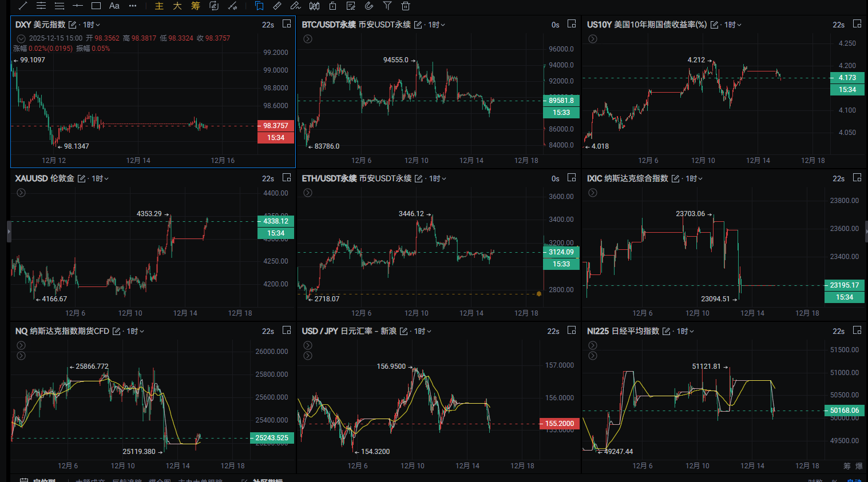This screenshot has height=482, width=868.
Task: Select the rectangle drawing tool
Action: 96,6
